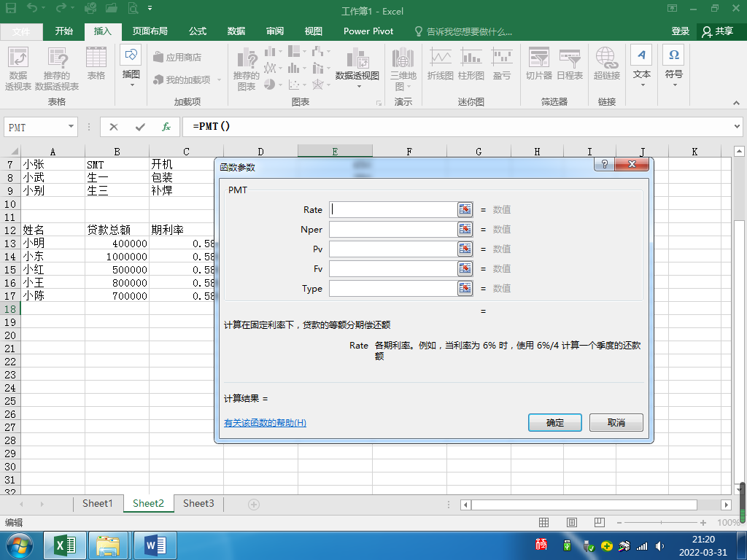This screenshot has width=747, height=560.
Task: Click the Rate field range selector icon
Action: [465, 209]
